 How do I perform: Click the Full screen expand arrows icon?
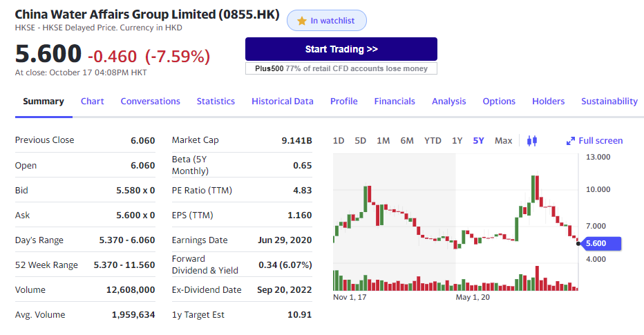[x=571, y=141]
